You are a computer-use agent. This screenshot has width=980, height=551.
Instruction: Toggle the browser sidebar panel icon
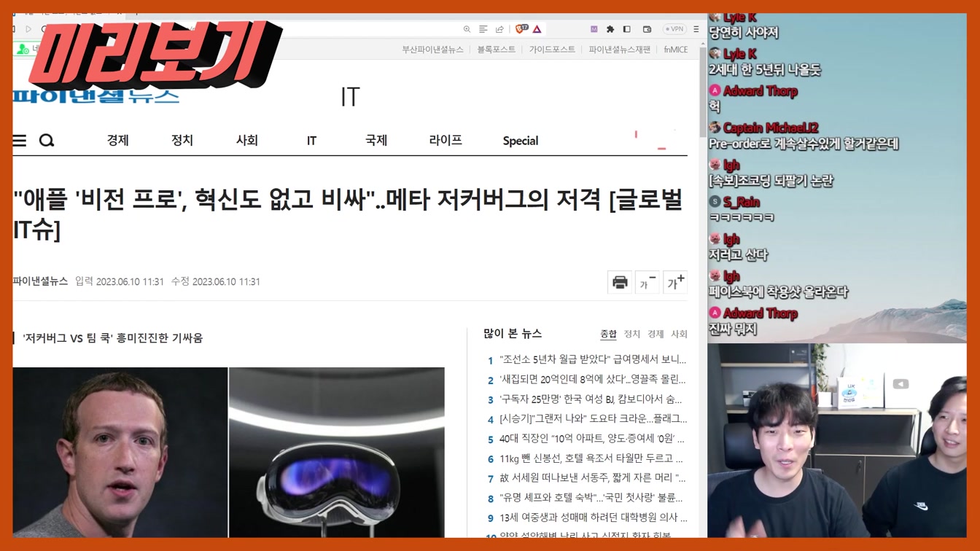click(626, 29)
